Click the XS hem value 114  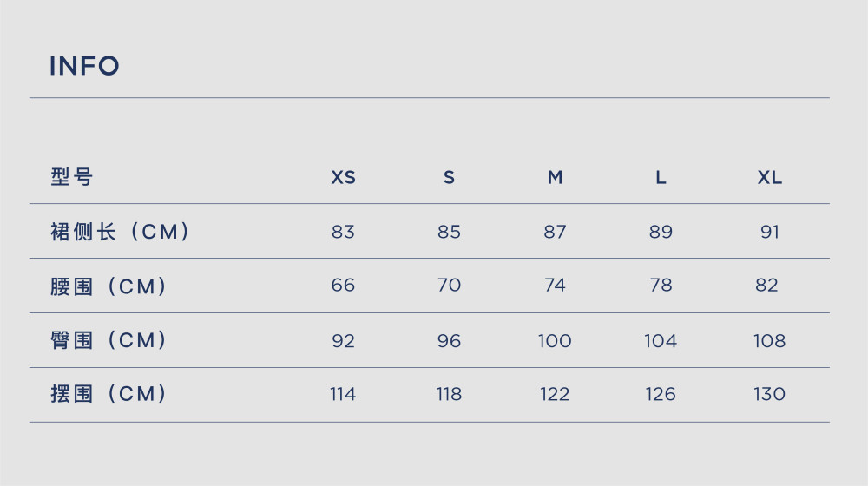point(343,394)
